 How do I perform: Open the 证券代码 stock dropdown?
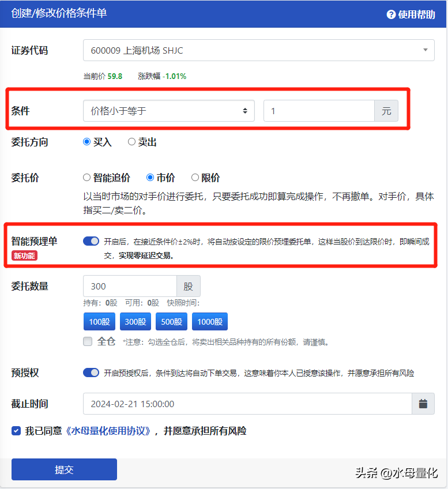point(258,50)
